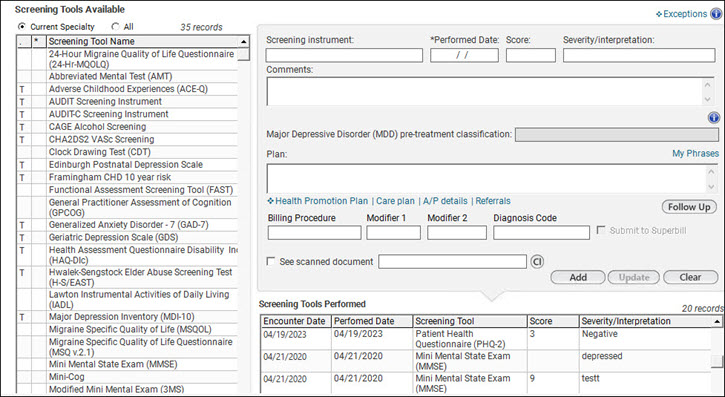
Task: Expand the Exceptions link arrow icon
Action: click(659, 14)
